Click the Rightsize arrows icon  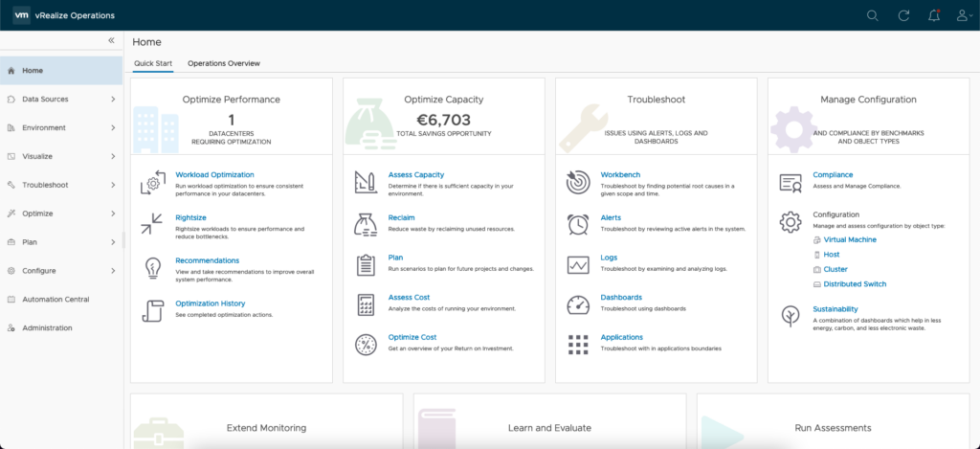(x=152, y=223)
